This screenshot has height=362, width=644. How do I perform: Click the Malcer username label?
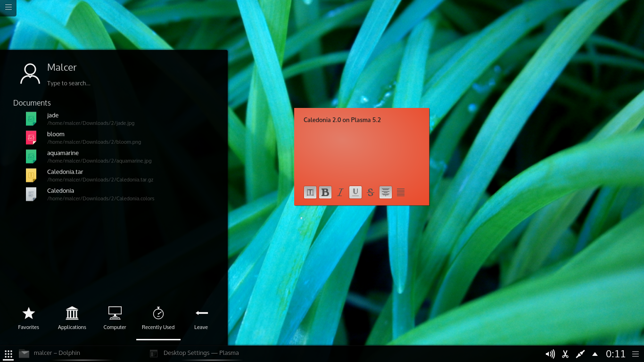[x=62, y=67]
